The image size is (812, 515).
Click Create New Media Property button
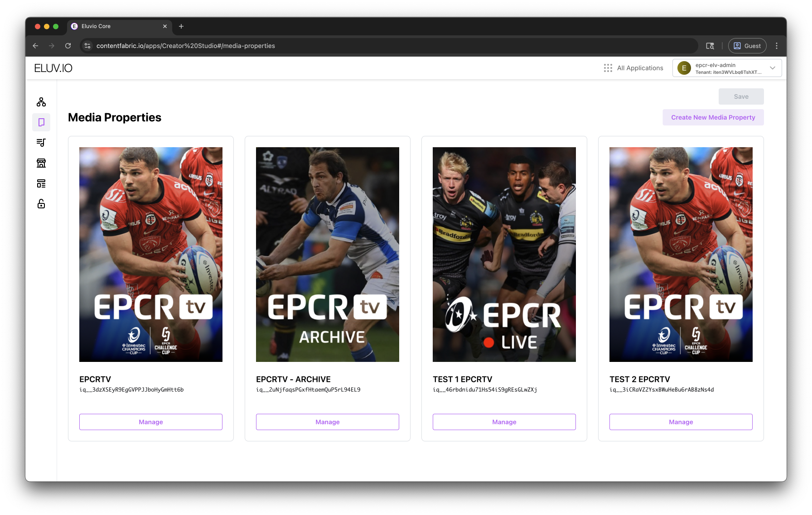pos(713,117)
